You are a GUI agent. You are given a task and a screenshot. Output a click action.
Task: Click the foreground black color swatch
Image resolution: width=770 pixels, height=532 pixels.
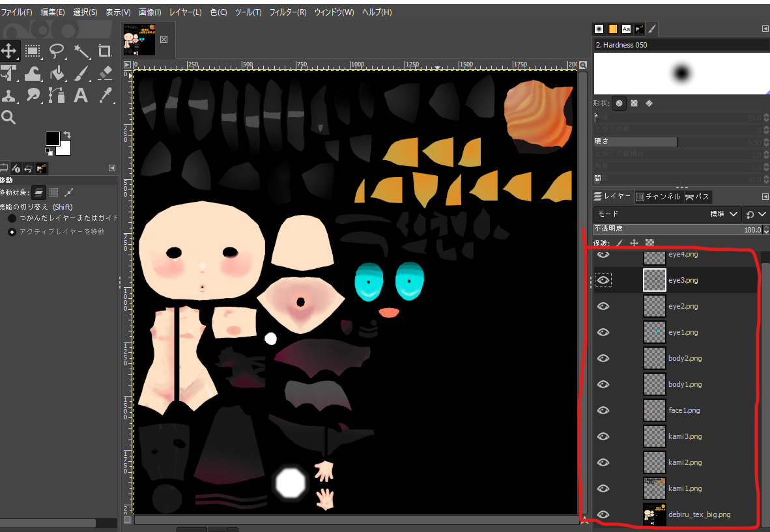pos(53,139)
